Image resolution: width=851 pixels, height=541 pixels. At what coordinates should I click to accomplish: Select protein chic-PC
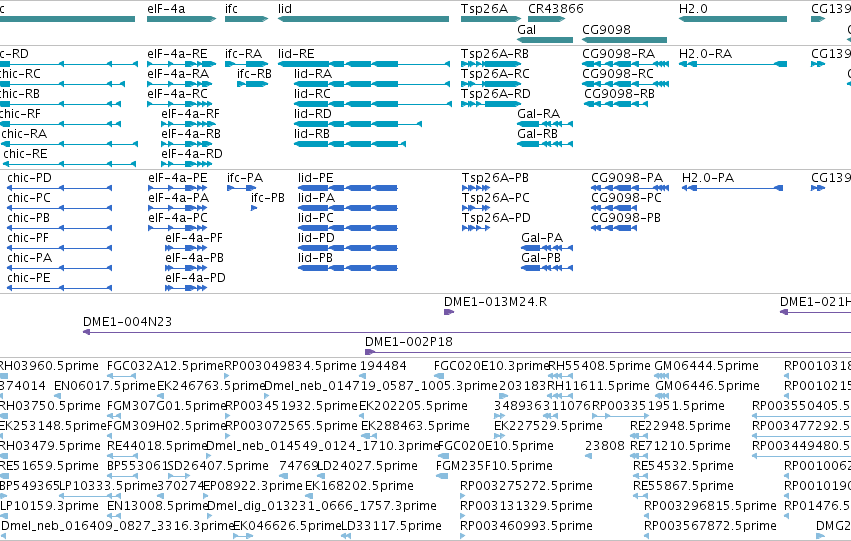coord(60,208)
